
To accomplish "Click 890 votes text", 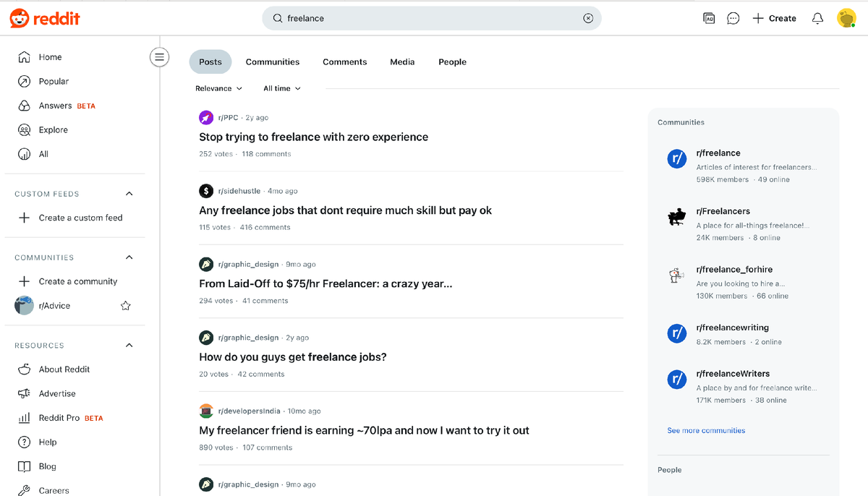I will point(216,448).
